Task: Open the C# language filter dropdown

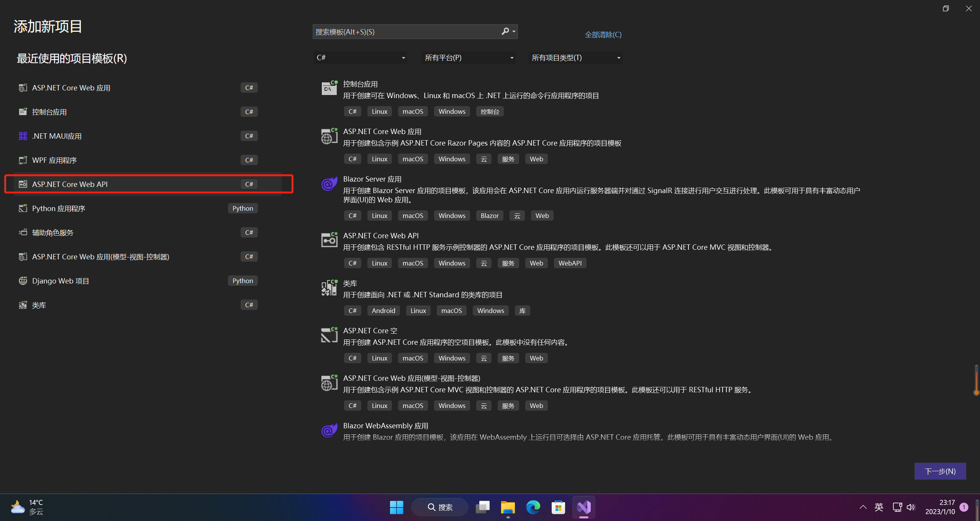Action: 360,57
